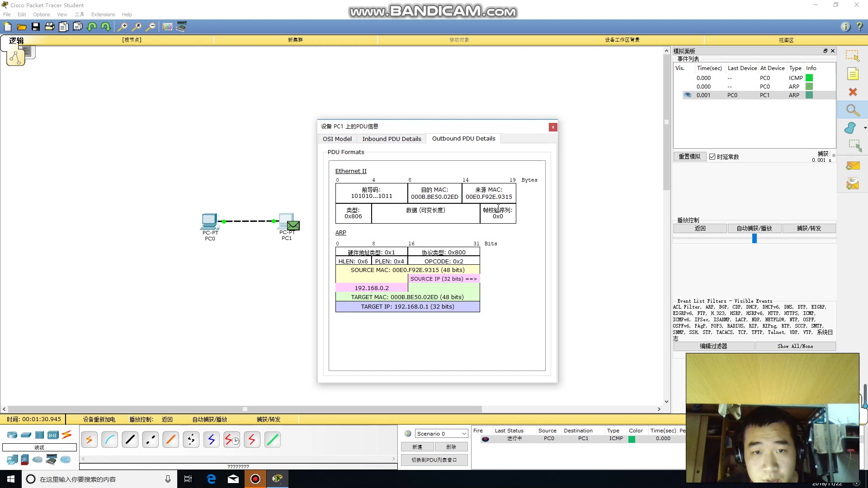Open Microsoft Edge from taskbar
This screenshot has height=488, width=868.
coord(211,479)
